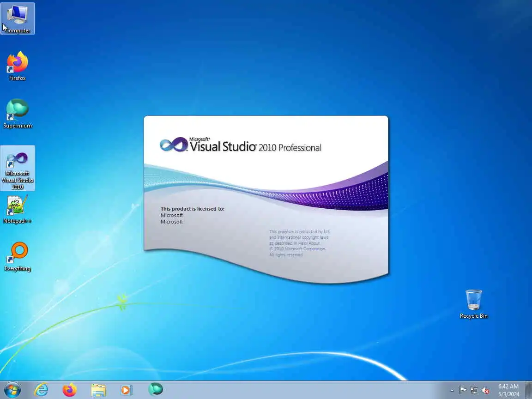532x399 pixels.
Task: Launch Firefox from the taskbar
Action: tap(70, 390)
